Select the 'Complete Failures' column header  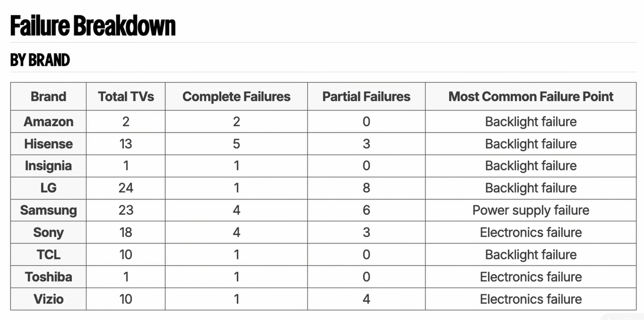(236, 97)
